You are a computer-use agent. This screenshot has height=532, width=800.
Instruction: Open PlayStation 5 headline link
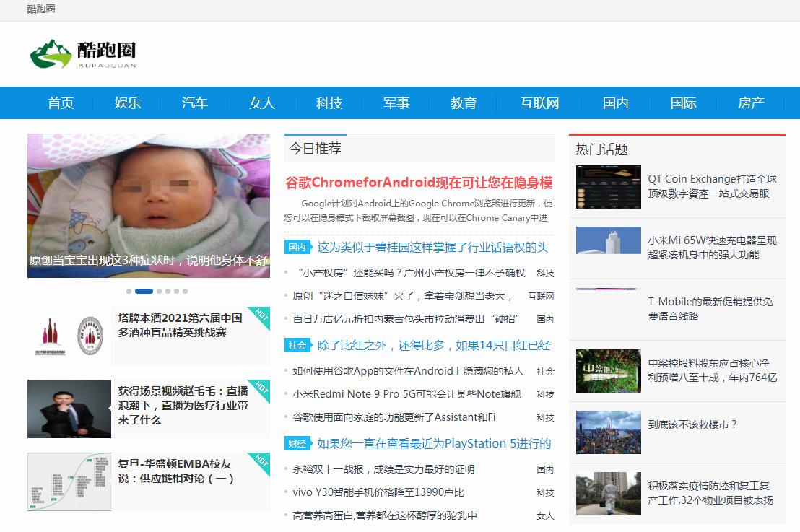click(434, 443)
